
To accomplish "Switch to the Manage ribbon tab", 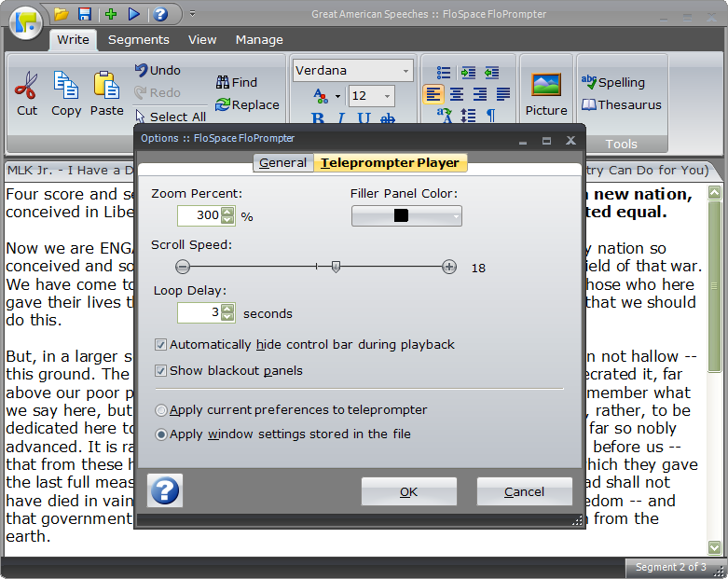I will pos(259,40).
